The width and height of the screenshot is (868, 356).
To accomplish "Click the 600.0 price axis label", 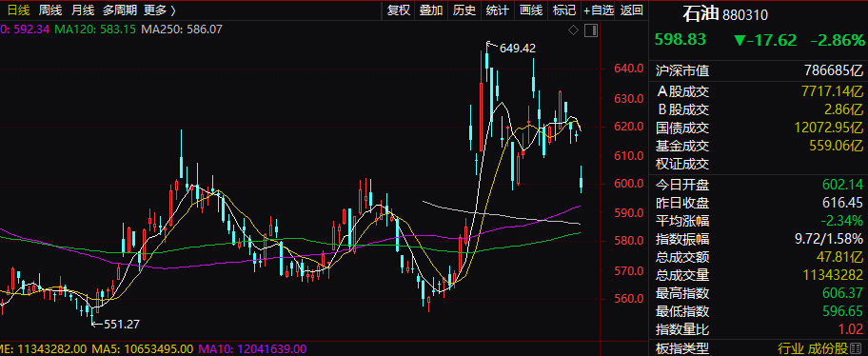I will tap(629, 184).
